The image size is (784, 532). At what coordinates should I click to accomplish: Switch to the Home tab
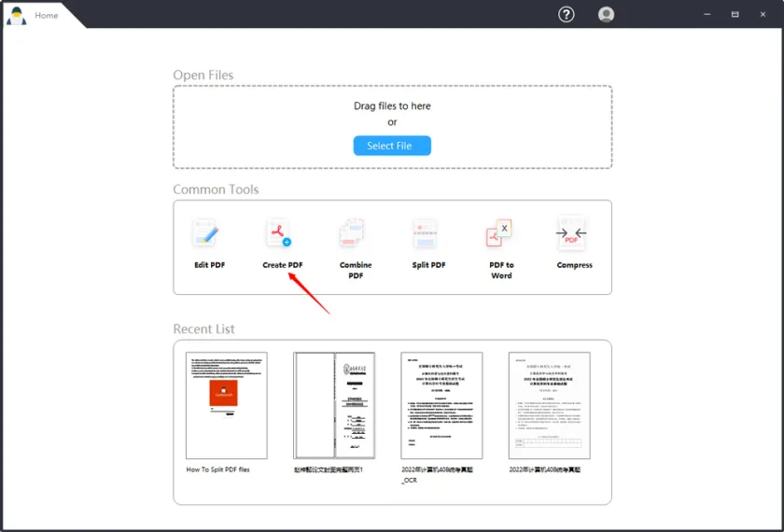click(x=47, y=15)
